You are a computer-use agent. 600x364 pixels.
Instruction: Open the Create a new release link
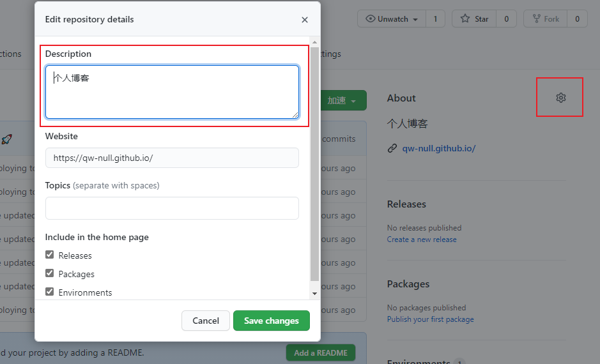pos(422,239)
